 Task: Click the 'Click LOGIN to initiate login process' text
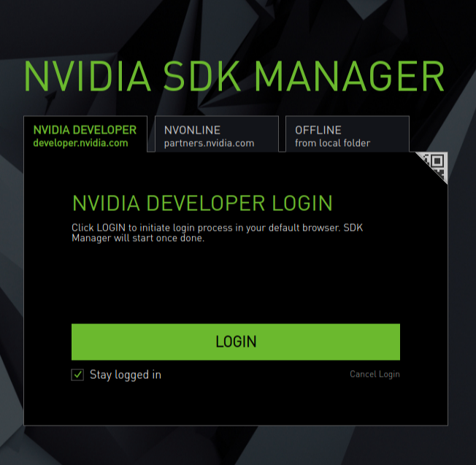coord(217,233)
